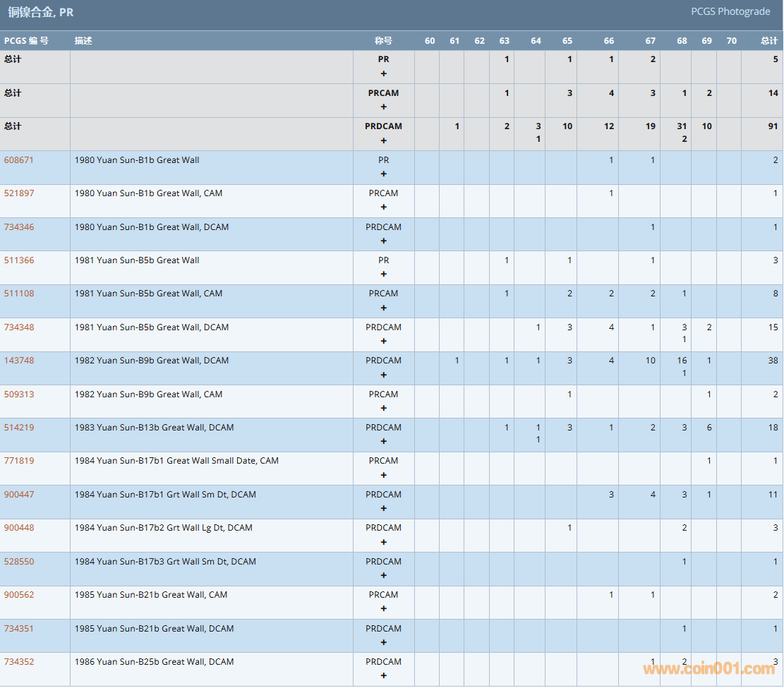Screen dimensions: 784x688
Task: Open the PCGS Photograde link
Action: tap(730, 11)
